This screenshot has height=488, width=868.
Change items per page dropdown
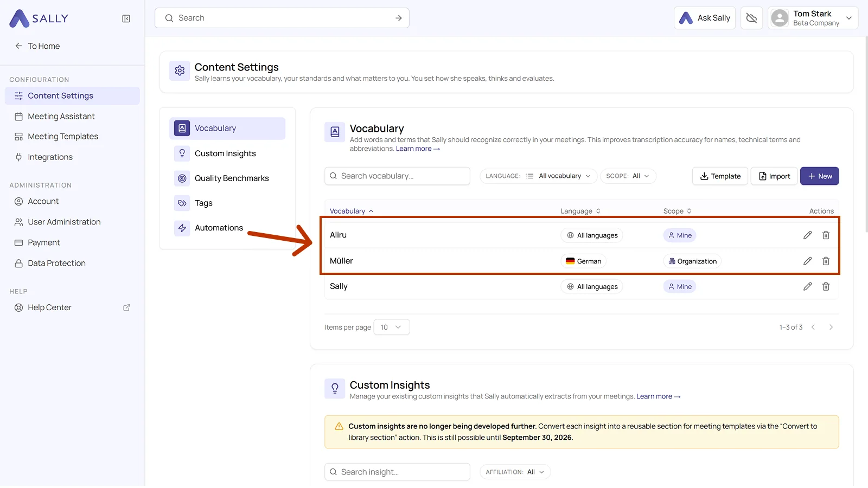click(x=391, y=327)
